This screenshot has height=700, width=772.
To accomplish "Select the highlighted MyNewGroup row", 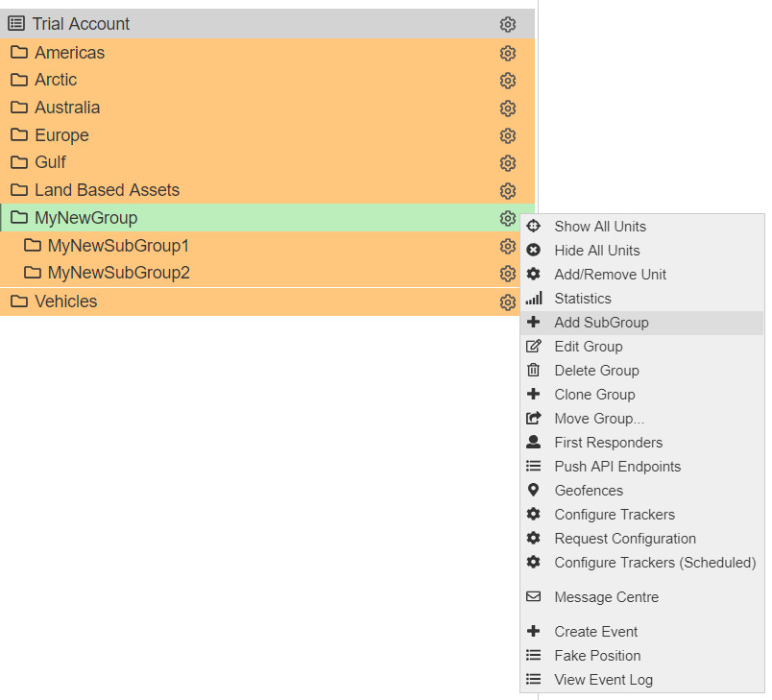I will [267, 218].
